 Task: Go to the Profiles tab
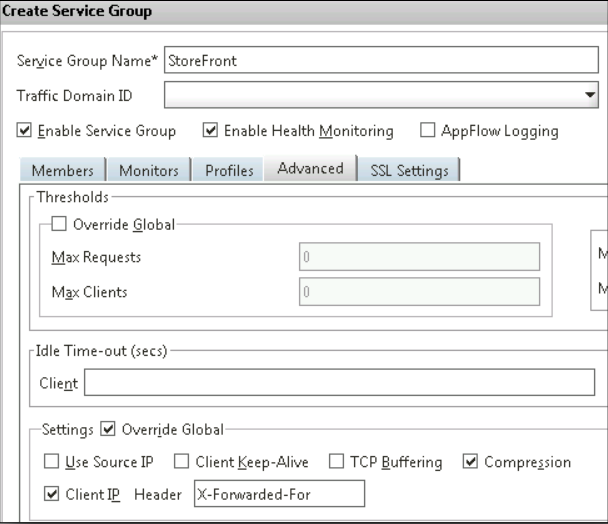[x=229, y=171]
